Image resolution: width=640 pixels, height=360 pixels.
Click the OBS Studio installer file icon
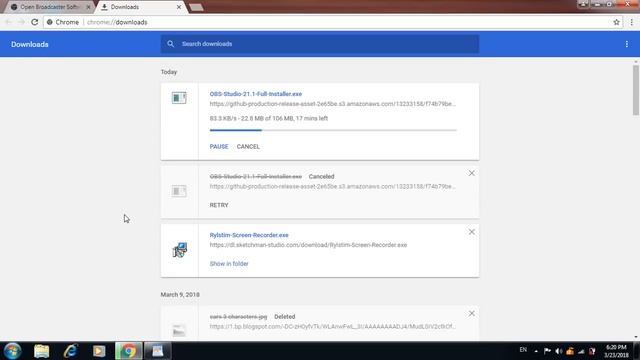179,98
